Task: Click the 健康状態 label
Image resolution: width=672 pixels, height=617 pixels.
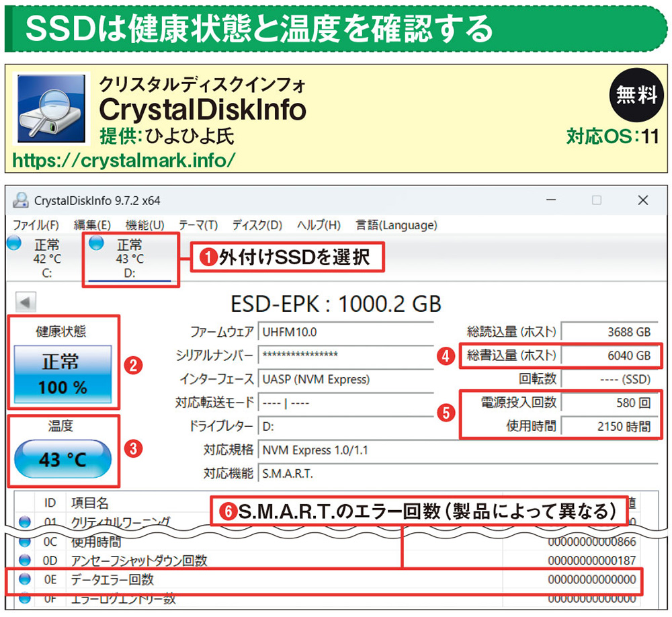Action: [61, 331]
